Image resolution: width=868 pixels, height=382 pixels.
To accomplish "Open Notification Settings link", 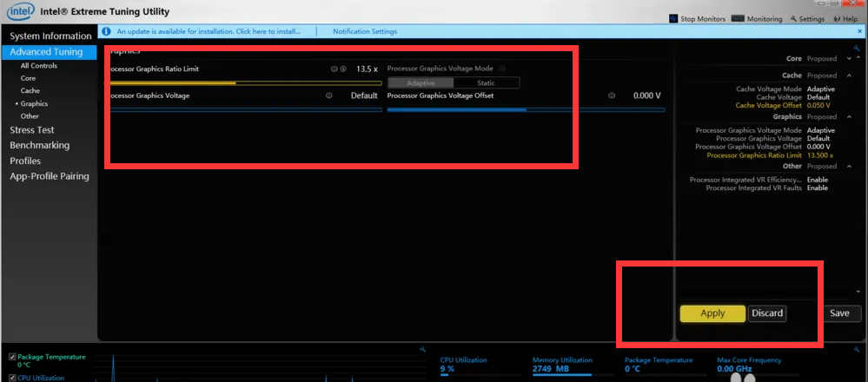I will tap(365, 31).
